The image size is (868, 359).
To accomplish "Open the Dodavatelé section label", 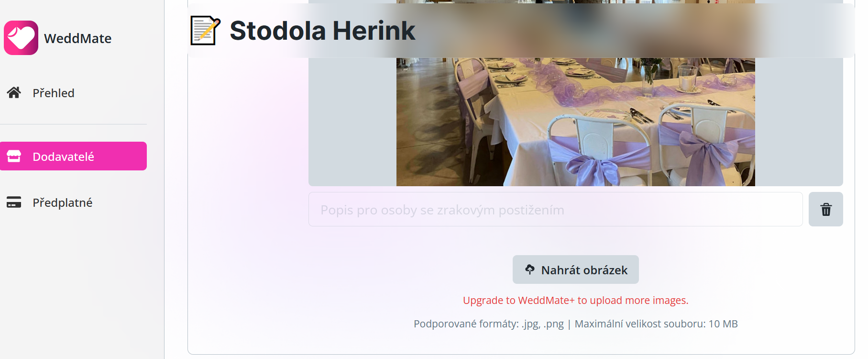I will [63, 157].
